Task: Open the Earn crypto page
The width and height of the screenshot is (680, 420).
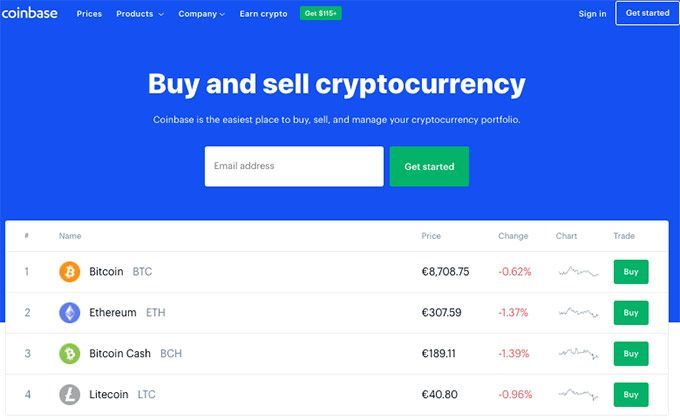Action: 263,14
